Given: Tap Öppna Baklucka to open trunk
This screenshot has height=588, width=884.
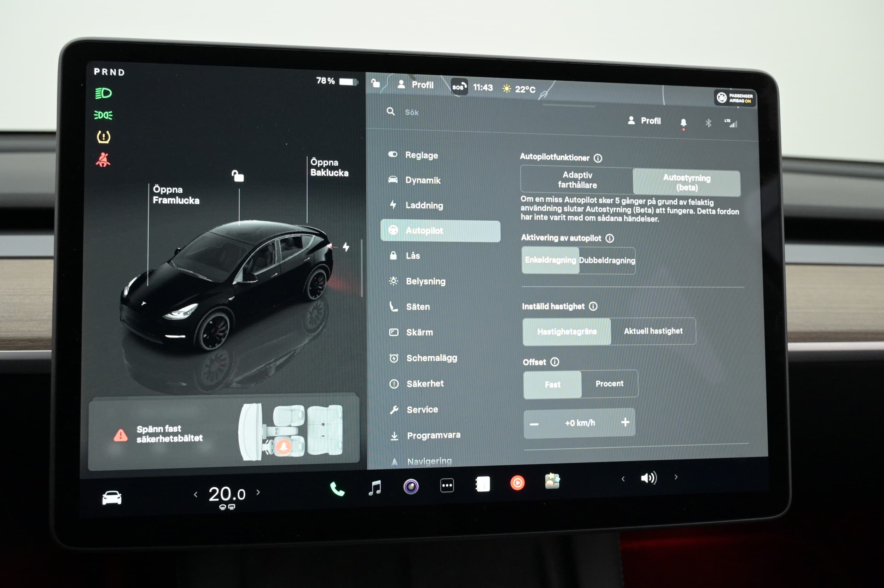Looking at the screenshot, I should click(329, 168).
